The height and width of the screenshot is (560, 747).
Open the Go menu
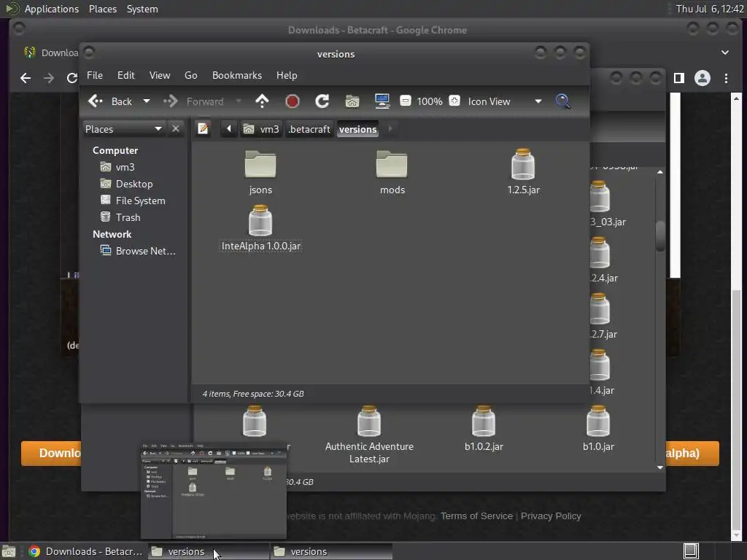(190, 75)
